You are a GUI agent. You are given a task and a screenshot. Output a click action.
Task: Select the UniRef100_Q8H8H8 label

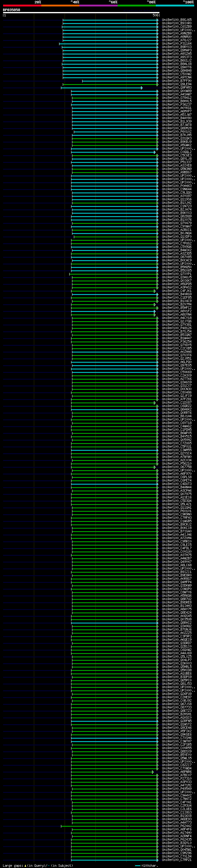(177, 71)
